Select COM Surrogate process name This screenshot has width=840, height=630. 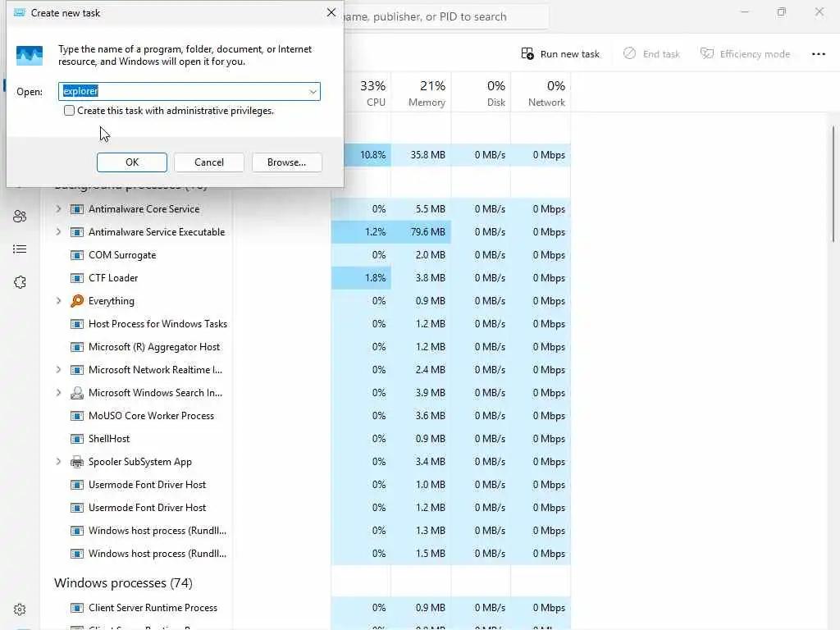(x=122, y=255)
